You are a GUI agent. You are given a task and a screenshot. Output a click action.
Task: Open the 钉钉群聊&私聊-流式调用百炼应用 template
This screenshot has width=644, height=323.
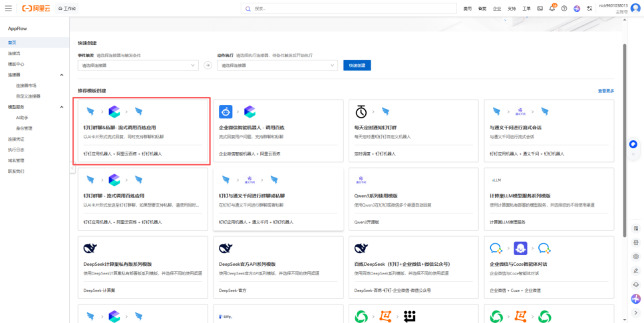(143, 131)
